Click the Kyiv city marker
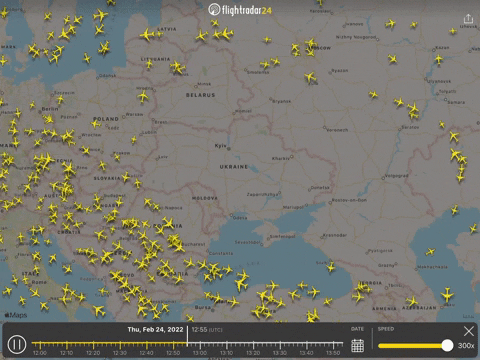This screenshot has width=480, height=360. pyautogui.click(x=229, y=149)
